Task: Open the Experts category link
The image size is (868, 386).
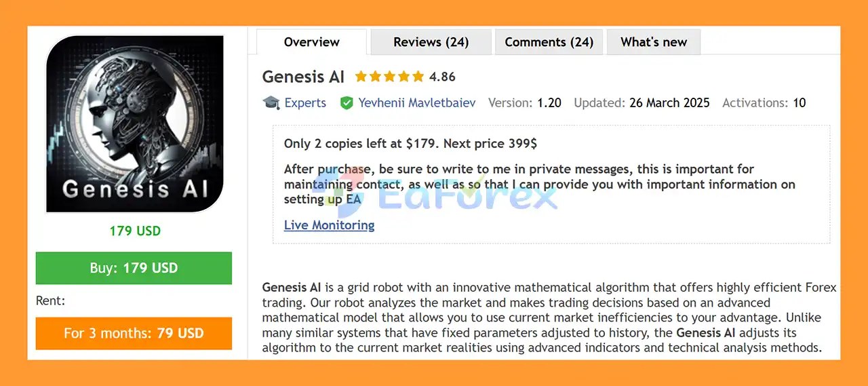Action: 305,103
